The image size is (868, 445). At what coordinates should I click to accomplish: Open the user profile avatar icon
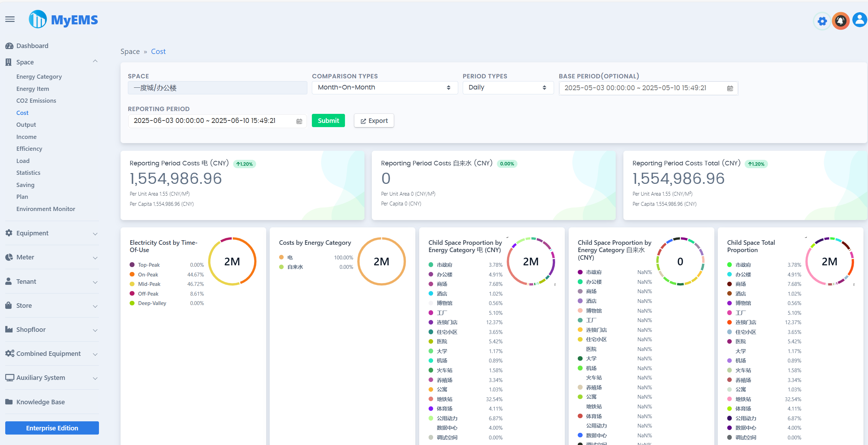point(860,20)
